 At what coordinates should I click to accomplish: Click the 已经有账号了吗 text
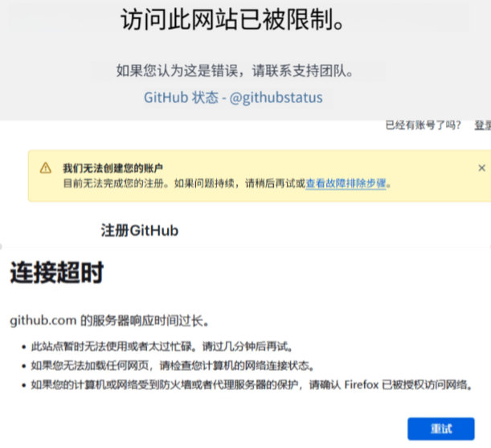[x=423, y=125]
